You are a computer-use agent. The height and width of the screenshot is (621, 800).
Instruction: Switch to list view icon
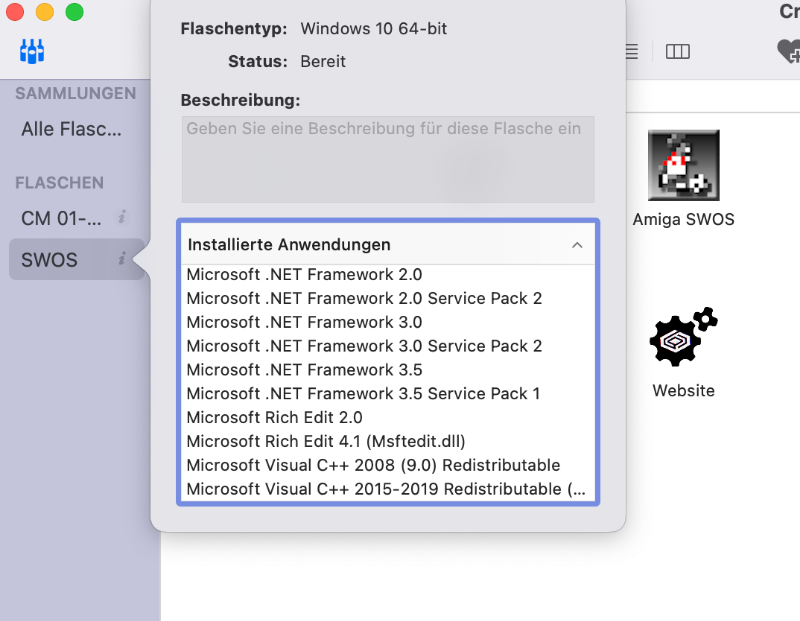(x=631, y=52)
